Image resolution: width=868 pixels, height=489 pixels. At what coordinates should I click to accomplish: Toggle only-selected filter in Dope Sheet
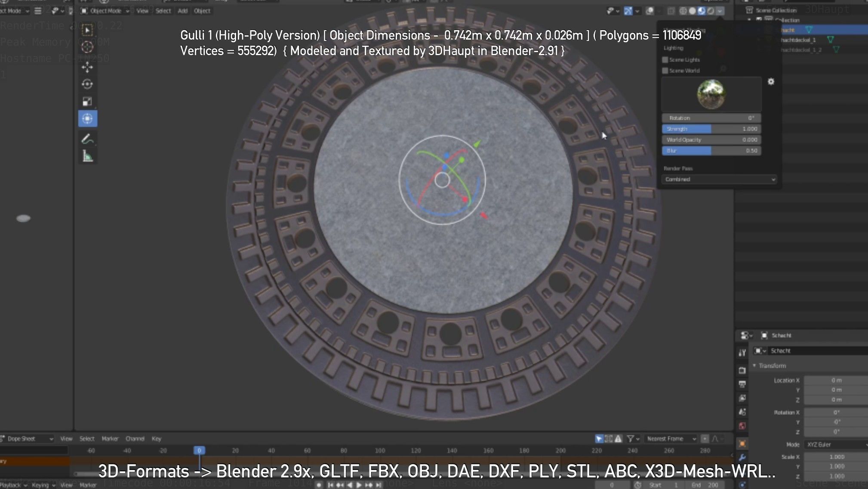[x=599, y=439]
